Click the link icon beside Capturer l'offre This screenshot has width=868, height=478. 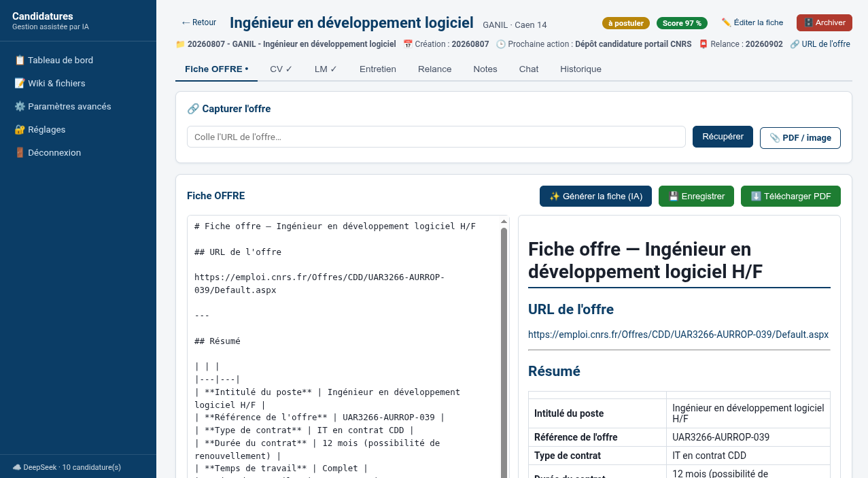coord(193,109)
